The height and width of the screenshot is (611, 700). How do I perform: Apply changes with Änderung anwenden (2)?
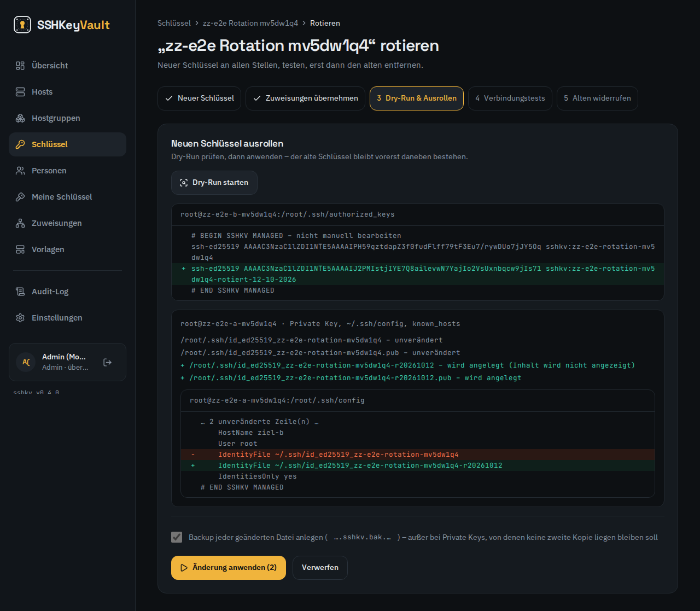click(229, 568)
